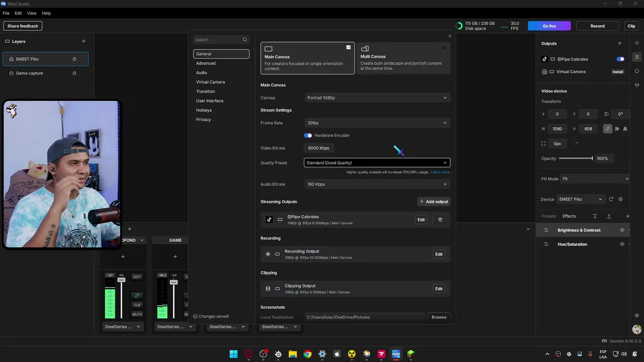The height and width of the screenshot is (362, 644).
Task: Toggle aspect ratio link for width and height
Action: pos(608,129)
